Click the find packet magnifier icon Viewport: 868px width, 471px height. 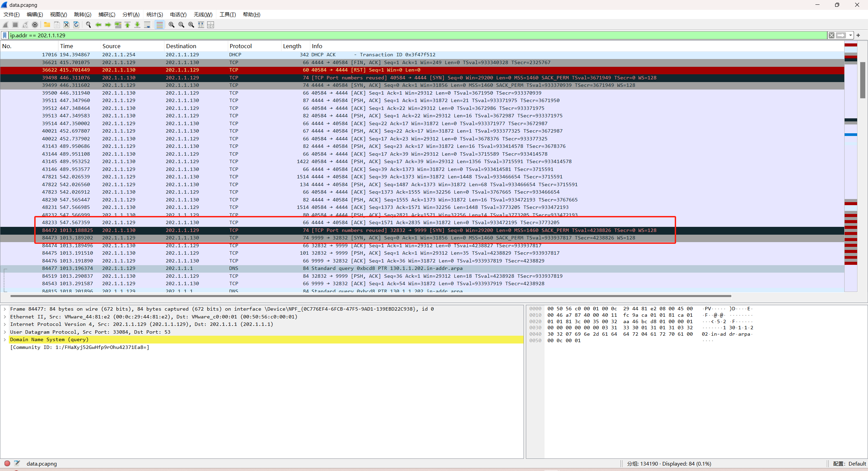(x=88, y=25)
